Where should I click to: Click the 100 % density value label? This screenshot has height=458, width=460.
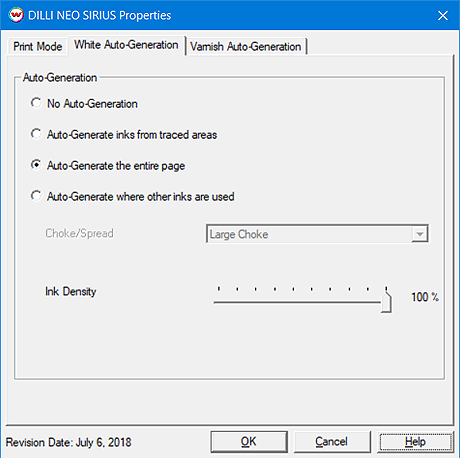425,297
